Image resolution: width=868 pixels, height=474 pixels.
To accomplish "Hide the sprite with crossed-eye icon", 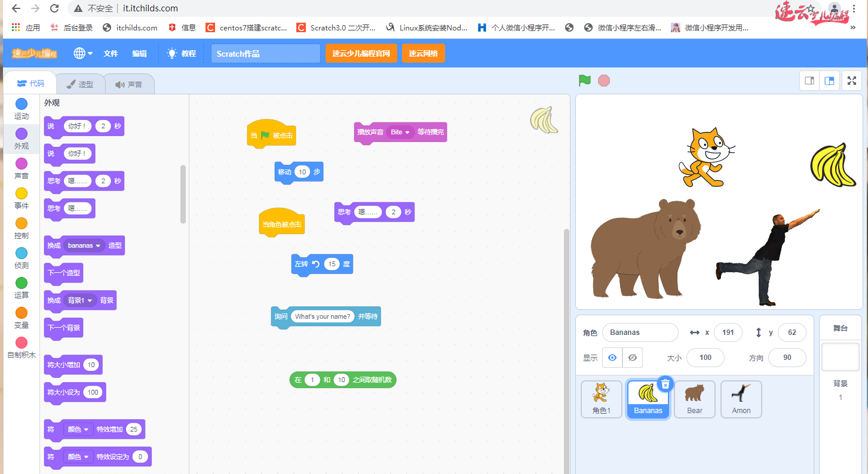I will click(x=633, y=358).
